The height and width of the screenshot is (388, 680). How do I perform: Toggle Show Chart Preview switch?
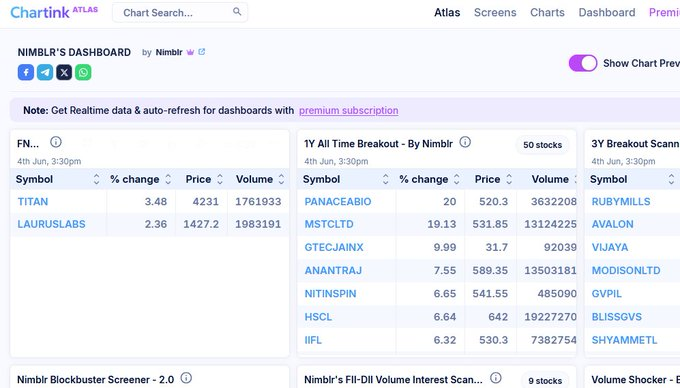tap(583, 63)
